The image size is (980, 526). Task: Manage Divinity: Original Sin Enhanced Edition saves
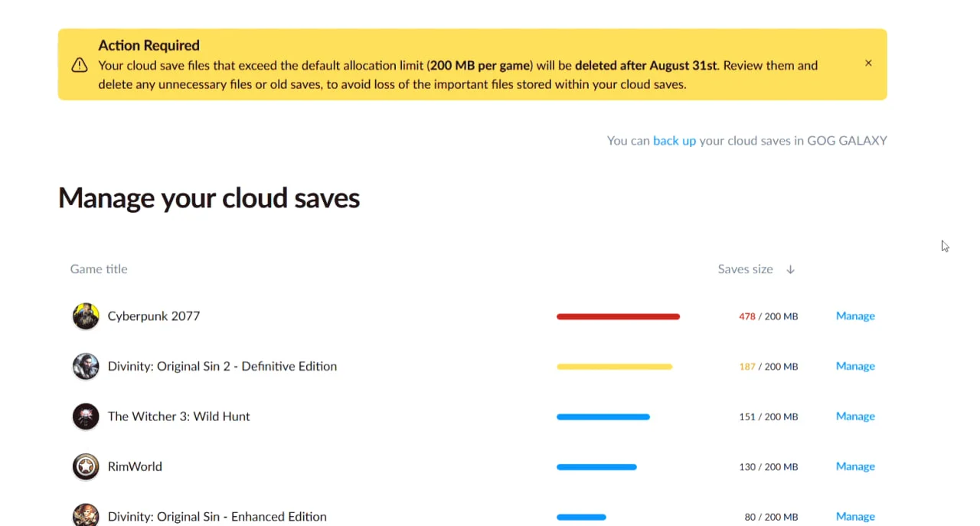pyautogui.click(x=855, y=517)
